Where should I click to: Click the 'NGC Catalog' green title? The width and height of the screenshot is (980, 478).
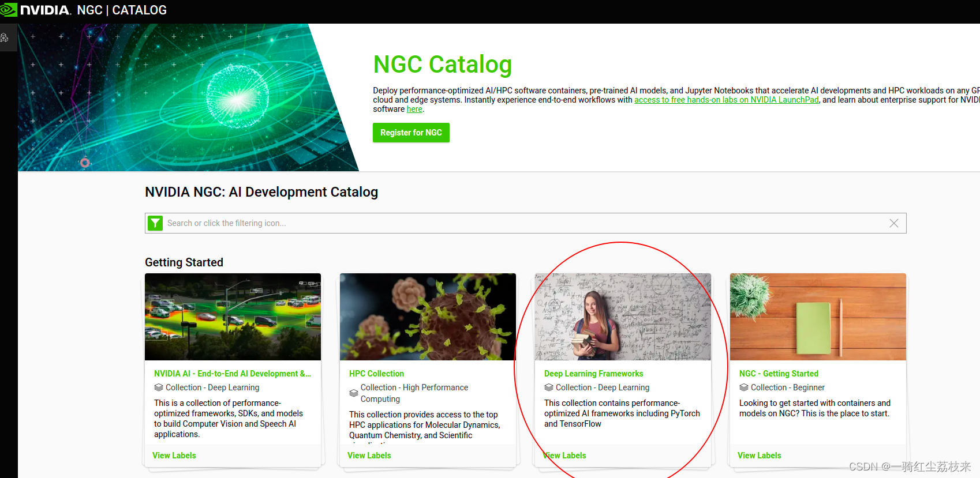tap(443, 65)
